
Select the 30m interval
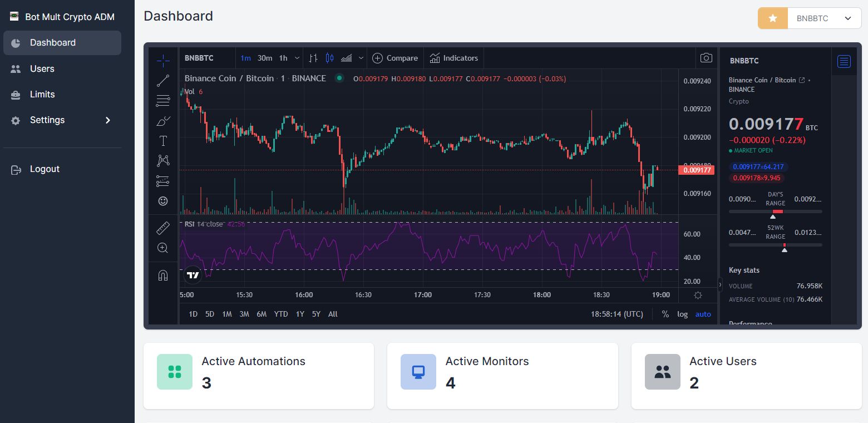click(x=265, y=58)
